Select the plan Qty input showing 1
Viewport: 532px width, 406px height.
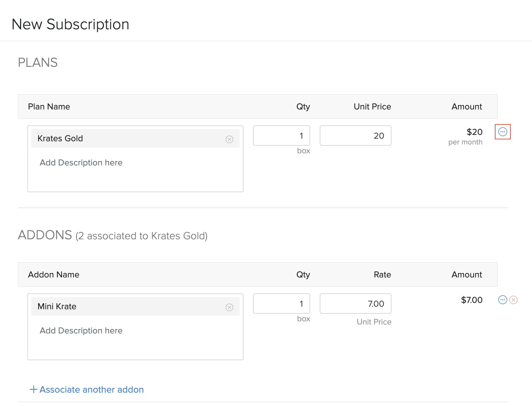pos(281,136)
